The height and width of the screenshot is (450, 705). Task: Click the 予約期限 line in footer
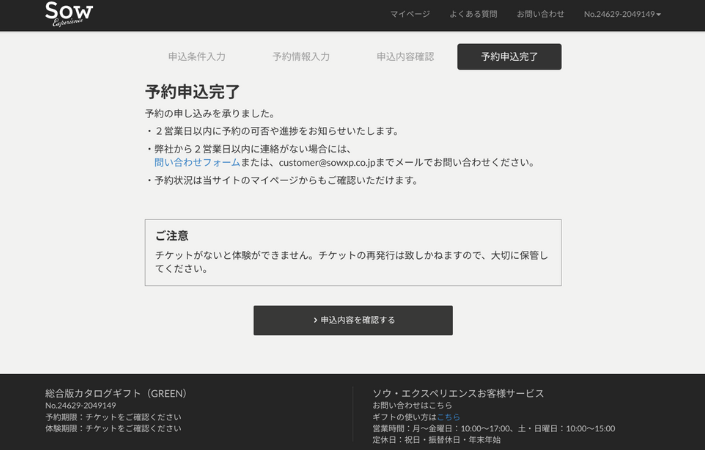coord(113,417)
